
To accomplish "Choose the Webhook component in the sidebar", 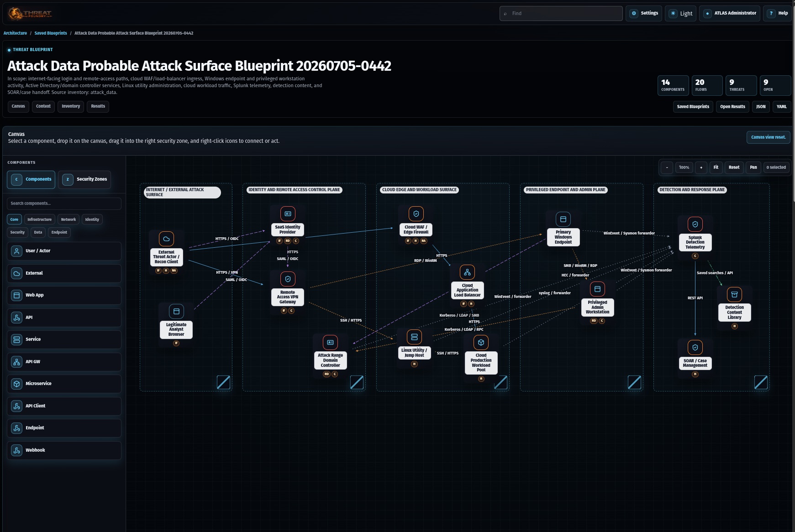I will click(64, 450).
